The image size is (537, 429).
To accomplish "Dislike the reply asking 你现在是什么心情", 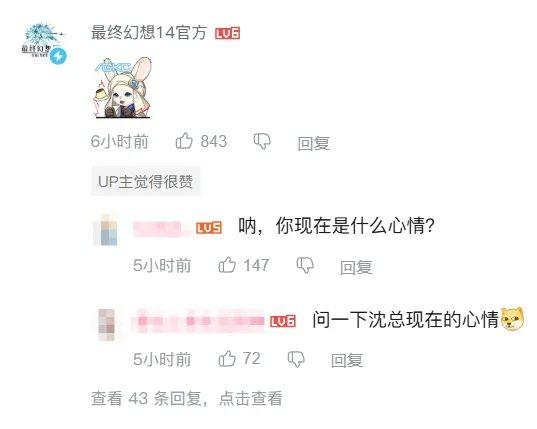I will click(305, 265).
